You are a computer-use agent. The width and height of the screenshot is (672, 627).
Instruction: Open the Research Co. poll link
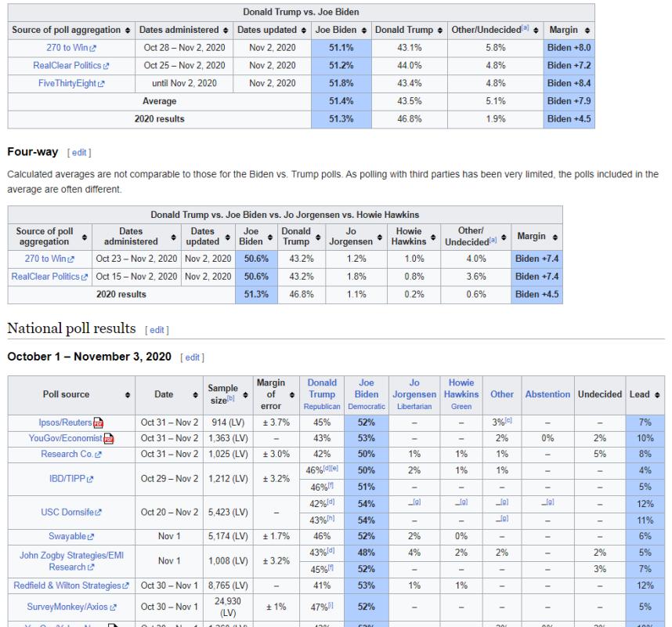(71, 454)
